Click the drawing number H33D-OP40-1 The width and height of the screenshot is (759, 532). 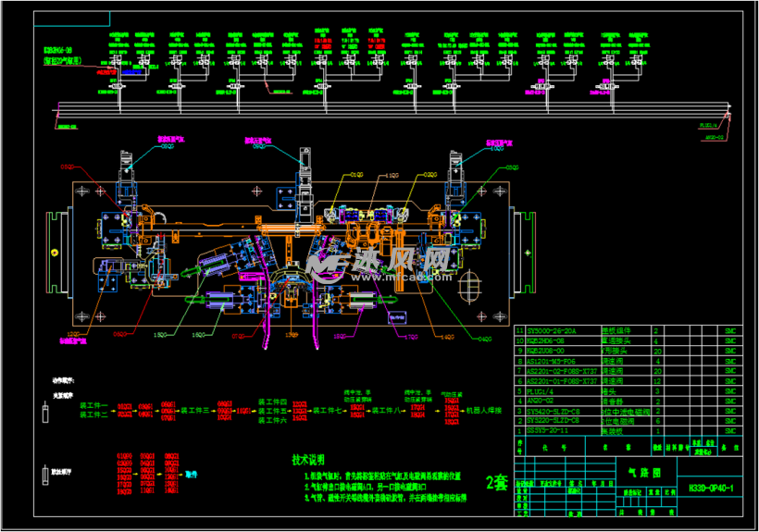[711, 488]
